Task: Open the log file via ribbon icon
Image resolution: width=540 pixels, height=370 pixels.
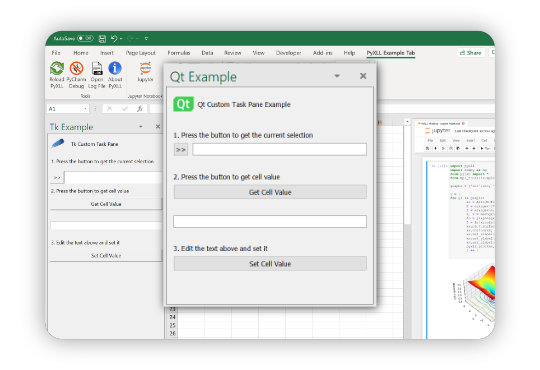Action: (97, 69)
